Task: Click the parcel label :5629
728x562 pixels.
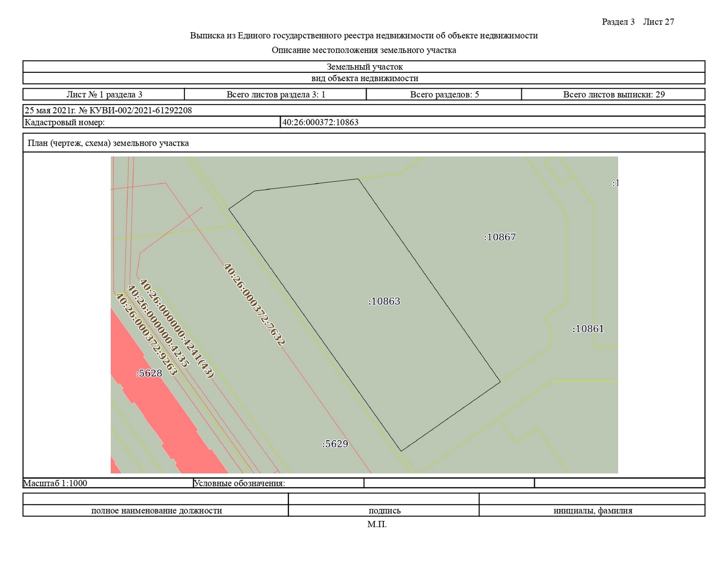Action: tap(335, 444)
